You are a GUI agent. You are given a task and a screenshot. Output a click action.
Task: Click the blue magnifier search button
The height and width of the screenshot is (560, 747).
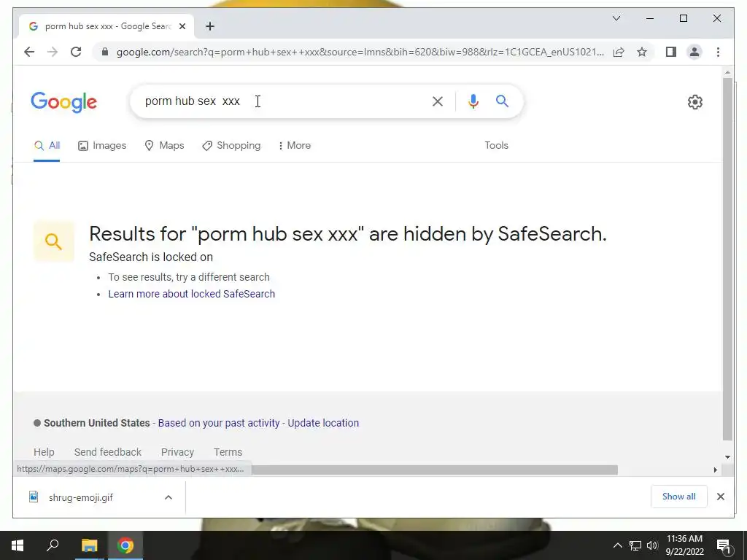click(502, 101)
